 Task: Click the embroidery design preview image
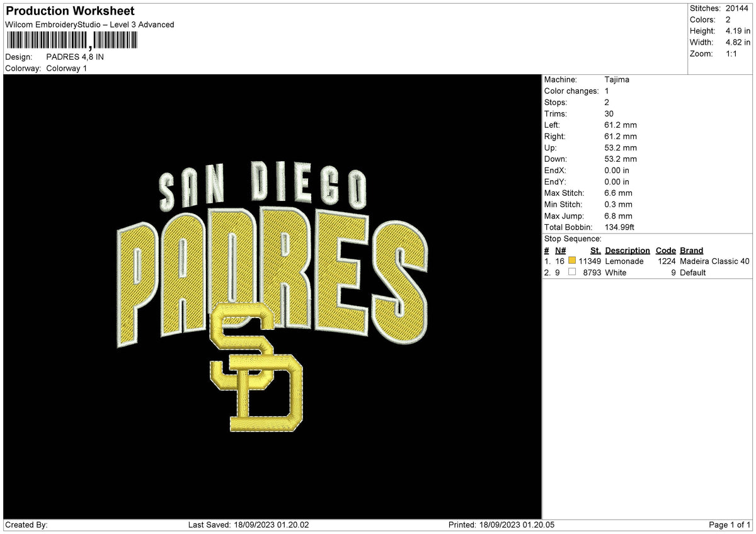[x=273, y=297]
